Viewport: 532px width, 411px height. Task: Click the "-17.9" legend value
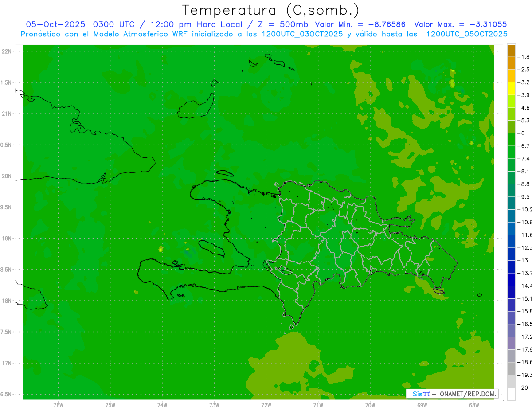(525, 350)
